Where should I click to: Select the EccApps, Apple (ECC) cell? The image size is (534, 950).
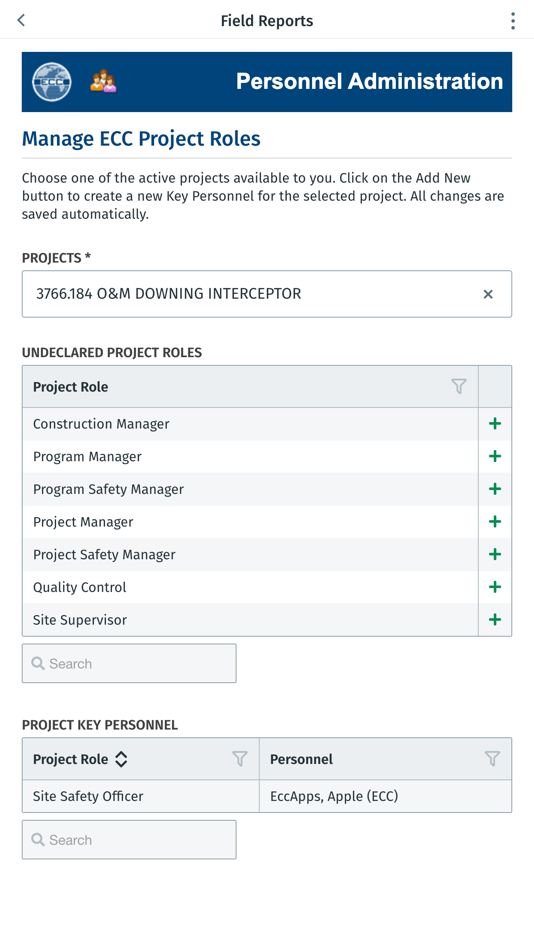pos(385,796)
